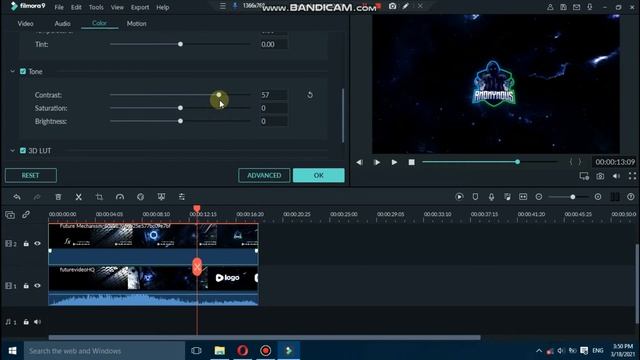Click the Contrast value field showing 57
The height and width of the screenshot is (360, 640).
point(273,95)
